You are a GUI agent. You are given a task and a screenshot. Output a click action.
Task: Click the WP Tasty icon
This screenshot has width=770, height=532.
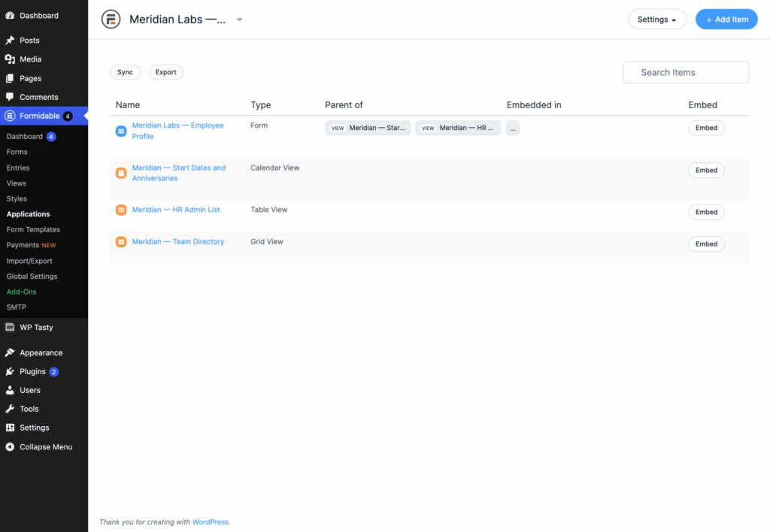tap(10, 328)
